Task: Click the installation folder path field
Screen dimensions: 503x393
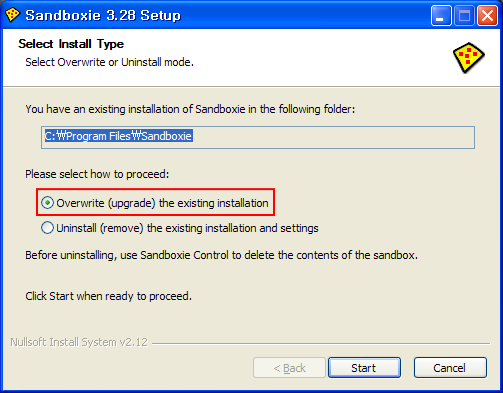Action: (258, 137)
